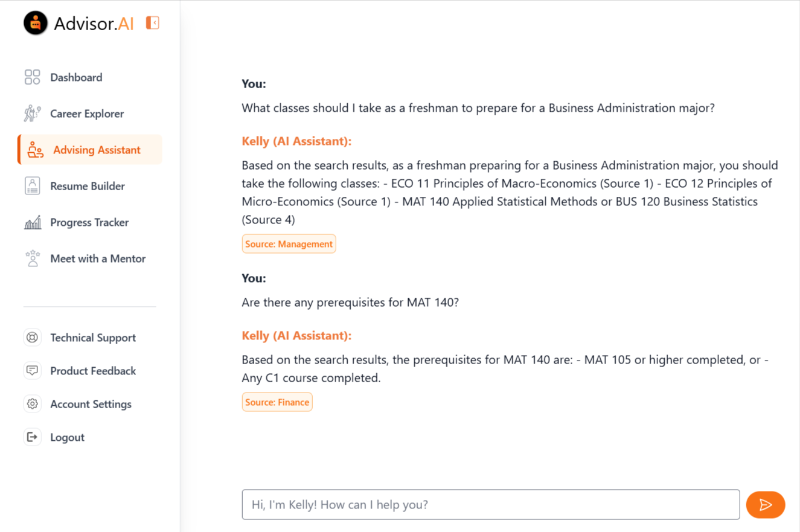Open Career Explorer via its sidebar icon
Image resolution: width=800 pixels, height=532 pixels.
click(x=33, y=113)
